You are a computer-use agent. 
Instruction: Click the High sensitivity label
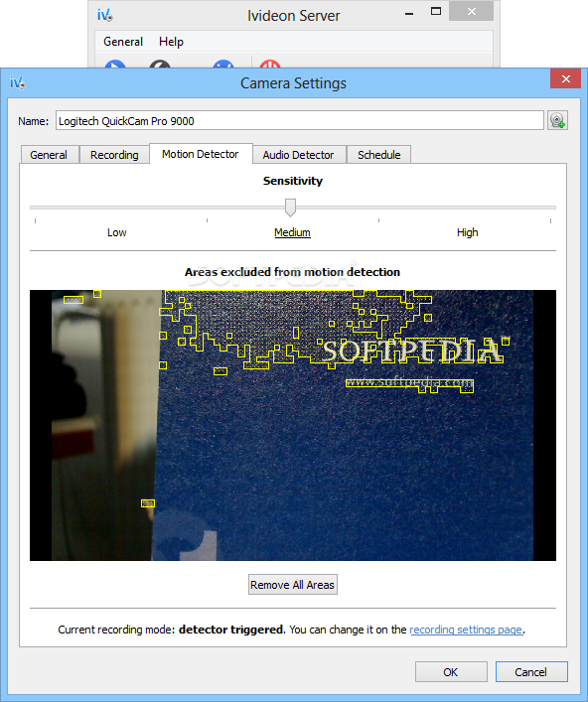tap(468, 232)
